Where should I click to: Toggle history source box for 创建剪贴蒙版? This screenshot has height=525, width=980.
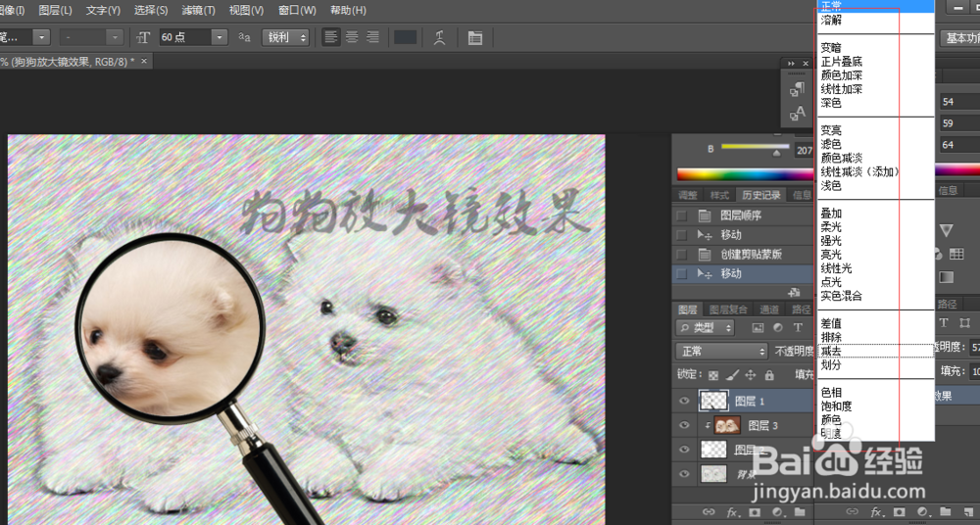coord(681,255)
